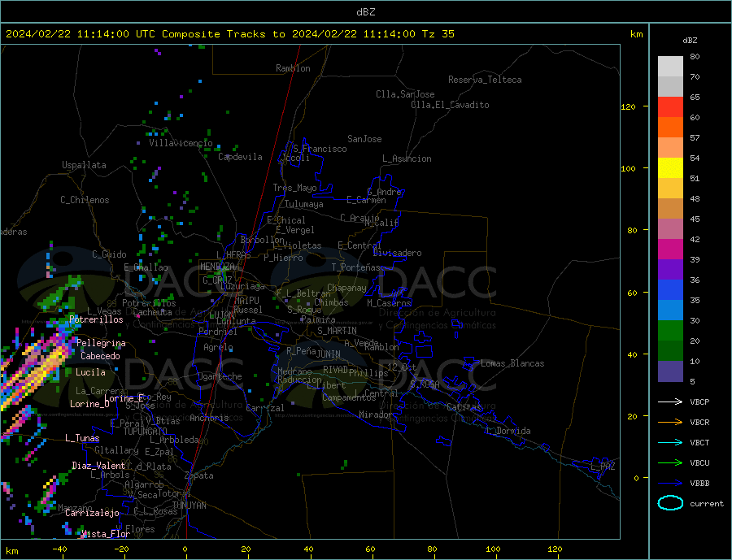Click the 100 km horizontal axis tick
The width and height of the screenshot is (732, 560).
[x=493, y=549]
